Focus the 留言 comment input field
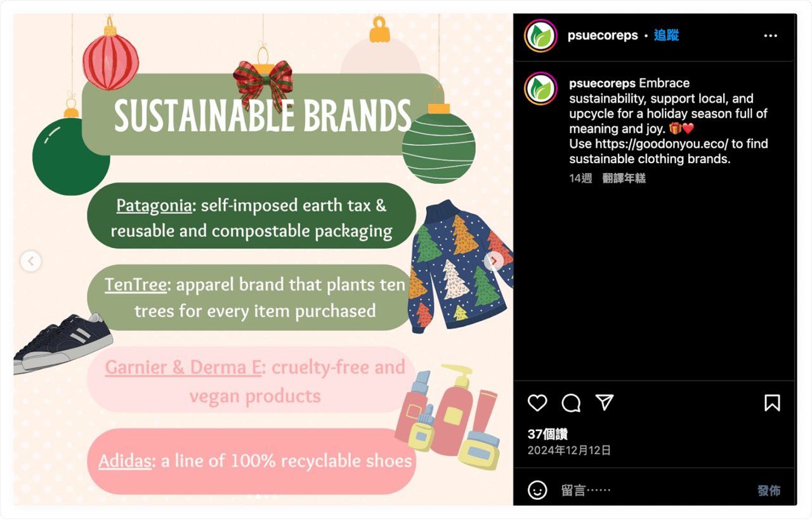This screenshot has width=812, height=520. tap(653, 490)
